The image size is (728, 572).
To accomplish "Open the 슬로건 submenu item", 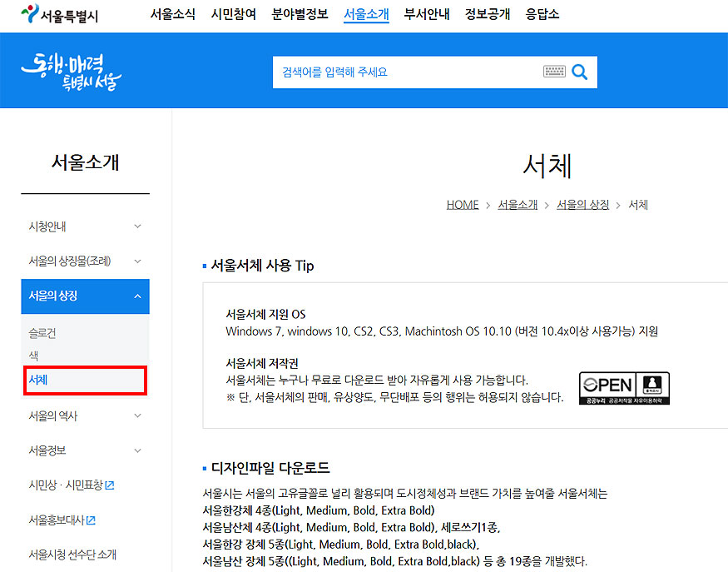I will click(x=42, y=333).
